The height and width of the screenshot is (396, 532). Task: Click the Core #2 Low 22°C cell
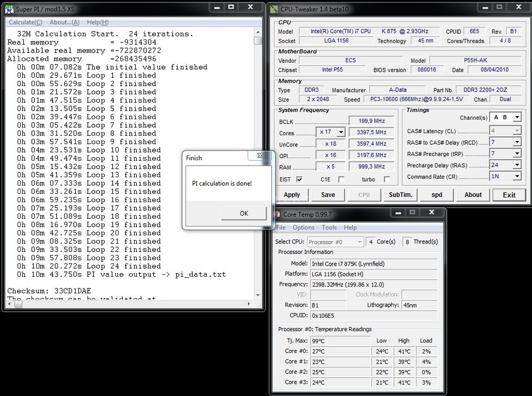tap(381, 372)
